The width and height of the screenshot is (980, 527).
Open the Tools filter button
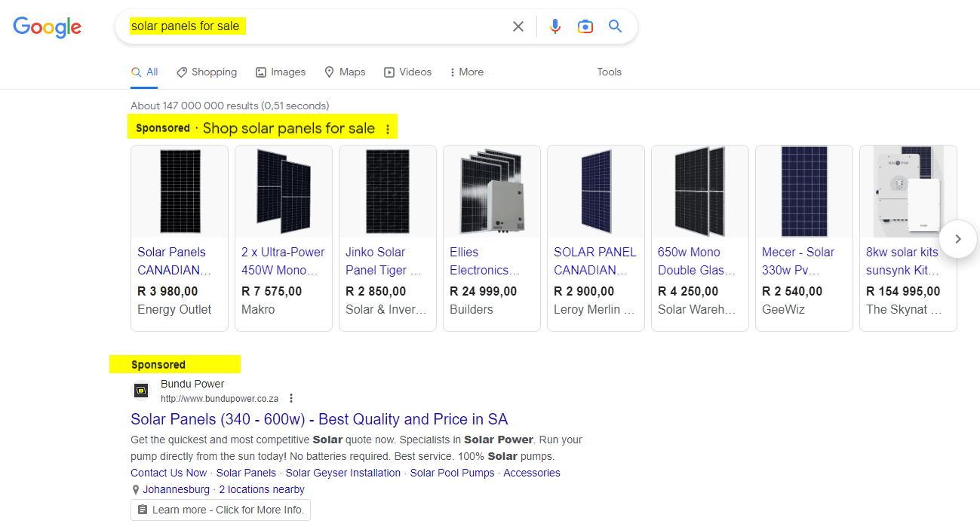point(610,72)
